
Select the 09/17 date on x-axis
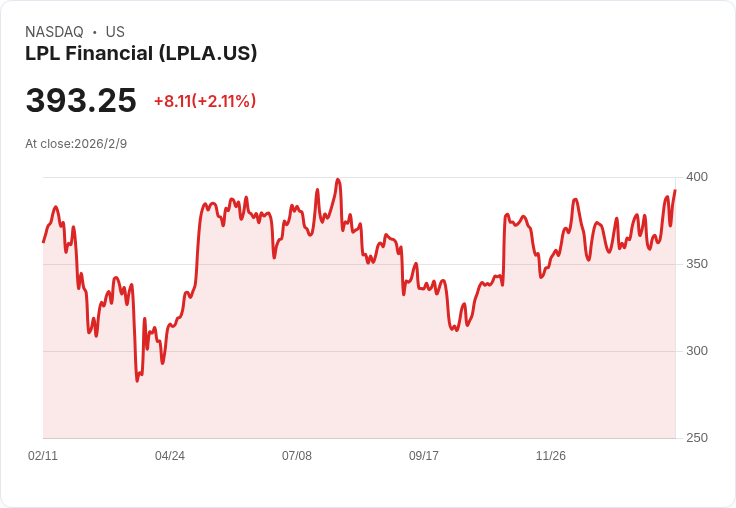pyautogui.click(x=424, y=455)
